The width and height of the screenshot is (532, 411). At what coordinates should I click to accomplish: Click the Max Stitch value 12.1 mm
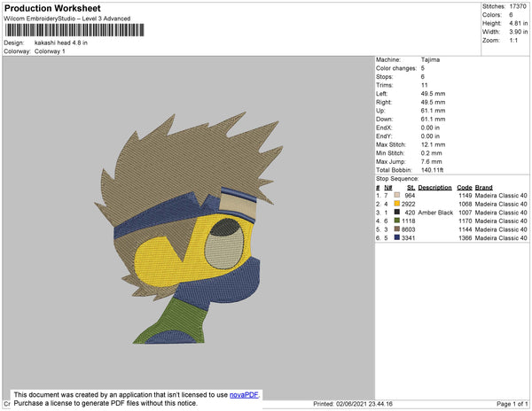click(x=433, y=144)
